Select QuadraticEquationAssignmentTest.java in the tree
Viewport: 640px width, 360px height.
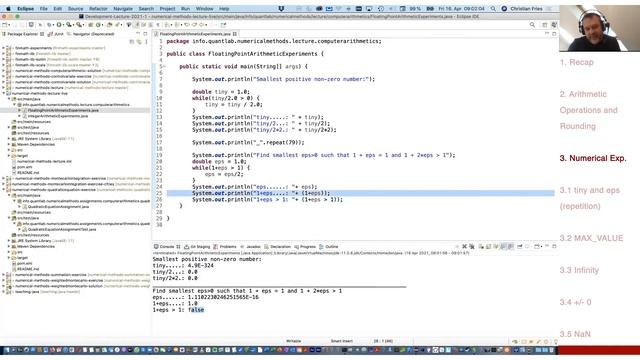[62, 229]
